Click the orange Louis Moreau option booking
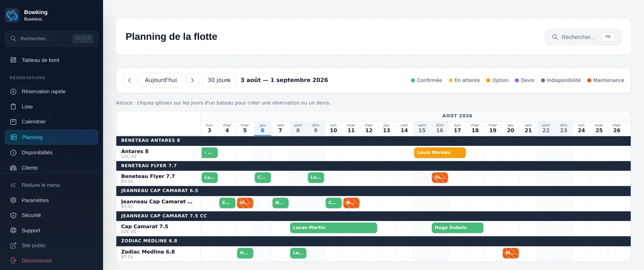Image resolution: width=644 pixels, height=270 pixels. (440, 153)
